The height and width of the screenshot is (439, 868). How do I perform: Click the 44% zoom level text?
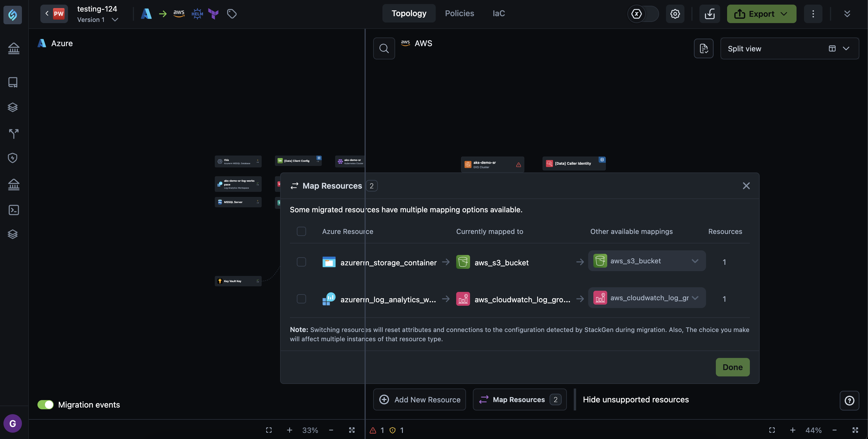814,430
